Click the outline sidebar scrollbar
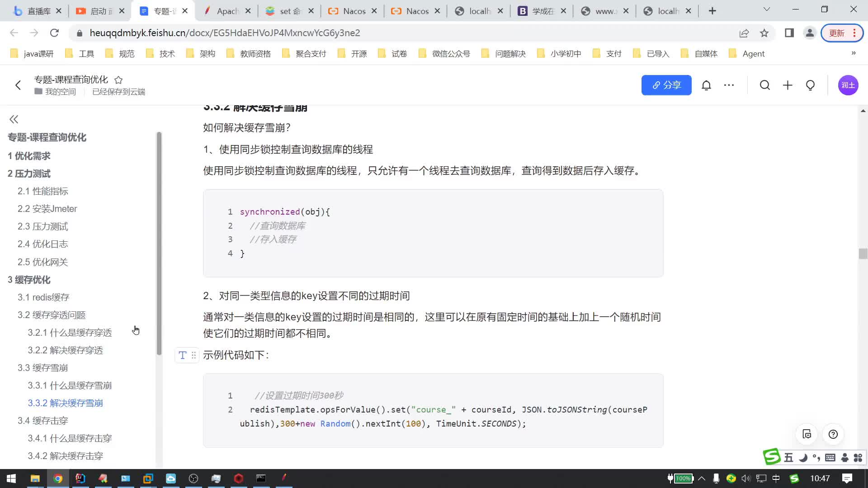This screenshot has height=488, width=868. (x=159, y=243)
